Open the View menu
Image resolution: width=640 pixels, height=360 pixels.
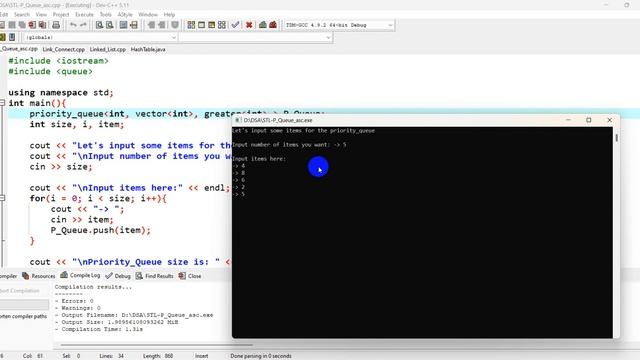(41, 14)
